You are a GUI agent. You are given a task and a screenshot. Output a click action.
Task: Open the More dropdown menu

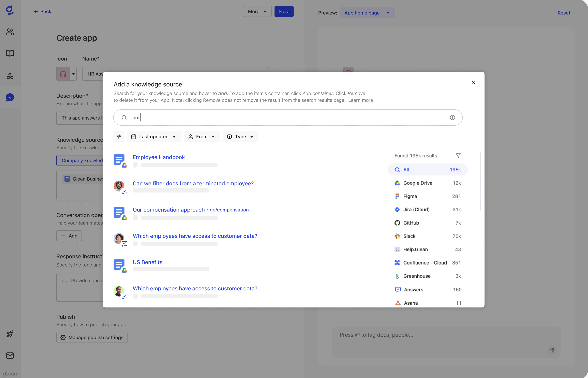[257, 11]
